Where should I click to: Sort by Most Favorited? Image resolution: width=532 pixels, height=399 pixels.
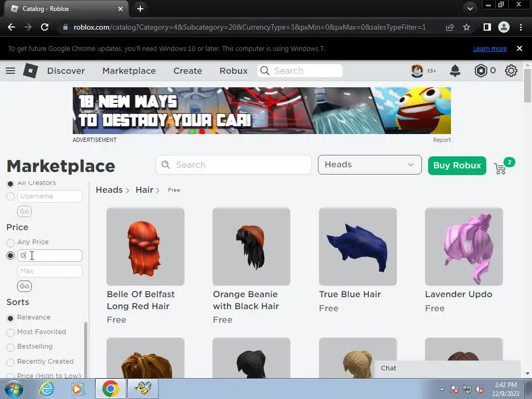point(10,332)
